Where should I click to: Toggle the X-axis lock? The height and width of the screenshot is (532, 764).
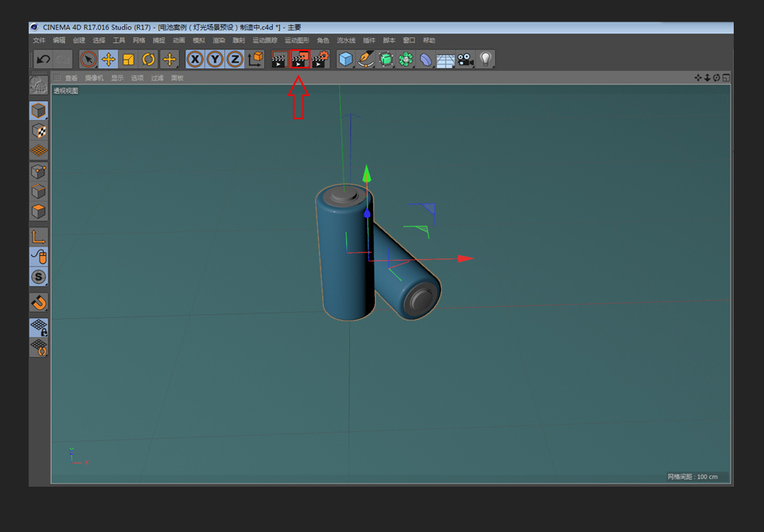coord(194,59)
